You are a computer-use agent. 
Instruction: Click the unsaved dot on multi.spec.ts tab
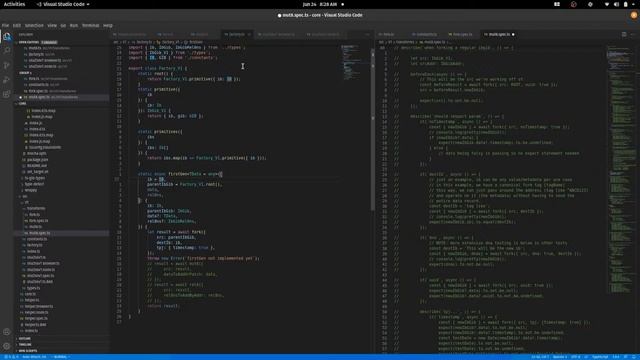513,34
